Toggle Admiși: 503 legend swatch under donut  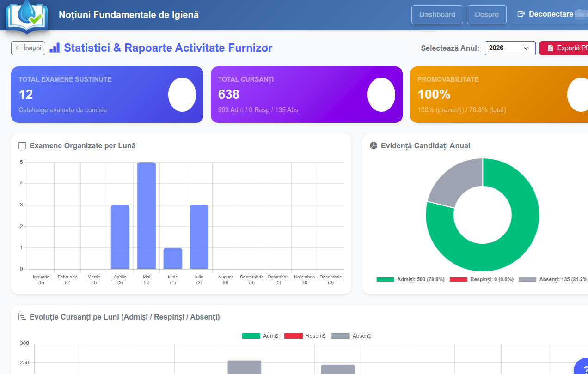[x=385, y=279]
